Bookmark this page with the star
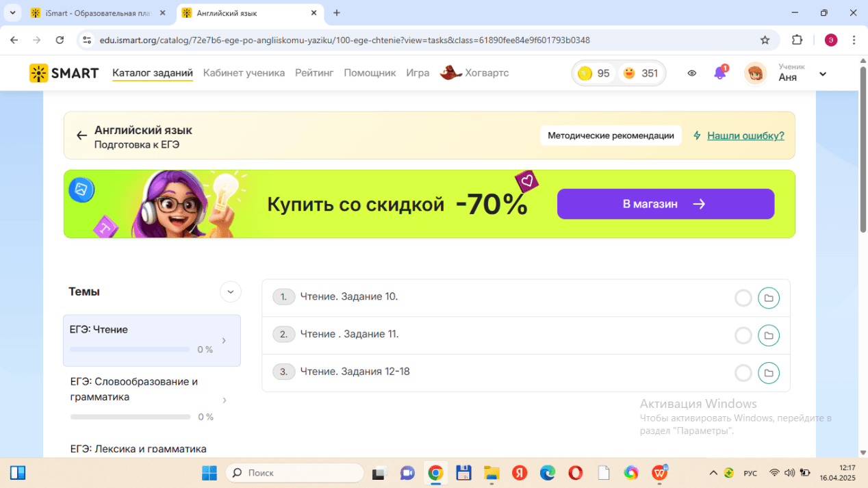Image resolution: width=868 pixels, height=488 pixels. click(765, 40)
